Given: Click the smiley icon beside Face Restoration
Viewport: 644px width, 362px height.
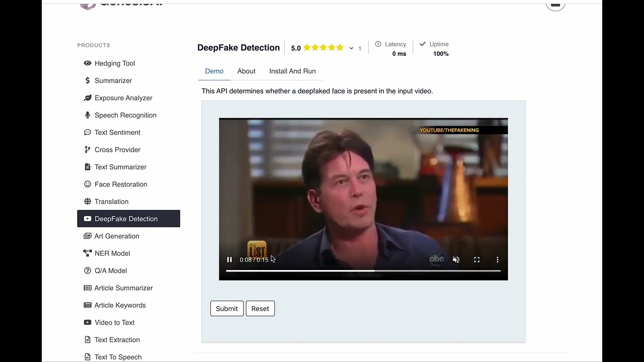Looking at the screenshot, I should tap(88, 184).
